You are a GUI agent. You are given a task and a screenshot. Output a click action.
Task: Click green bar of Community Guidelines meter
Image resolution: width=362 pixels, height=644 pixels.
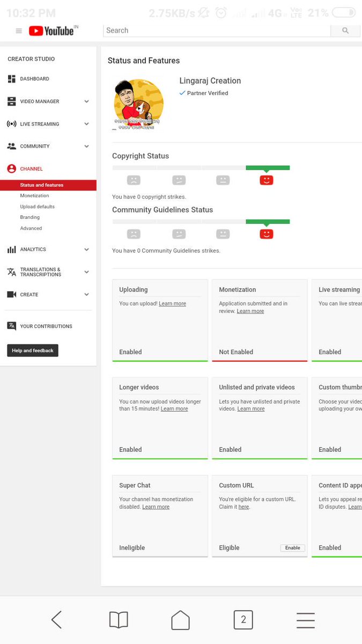(x=268, y=222)
